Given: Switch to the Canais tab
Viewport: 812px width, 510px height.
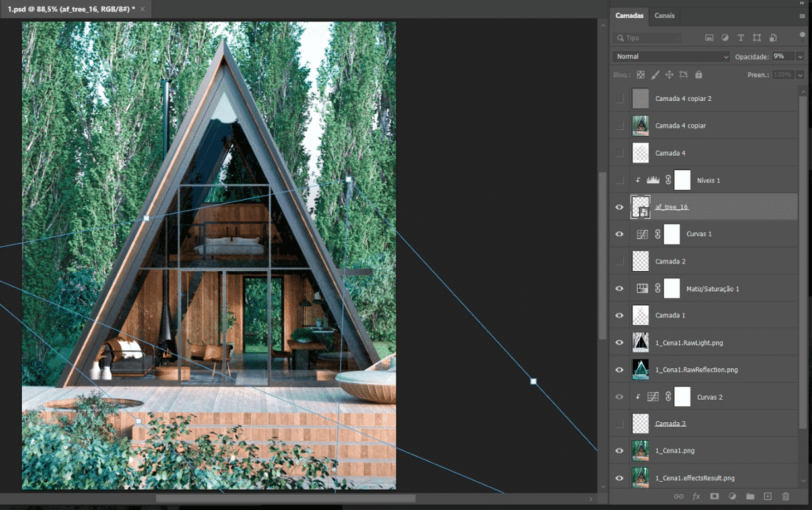Looking at the screenshot, I should pyautogui.click(x=664, y=16).
